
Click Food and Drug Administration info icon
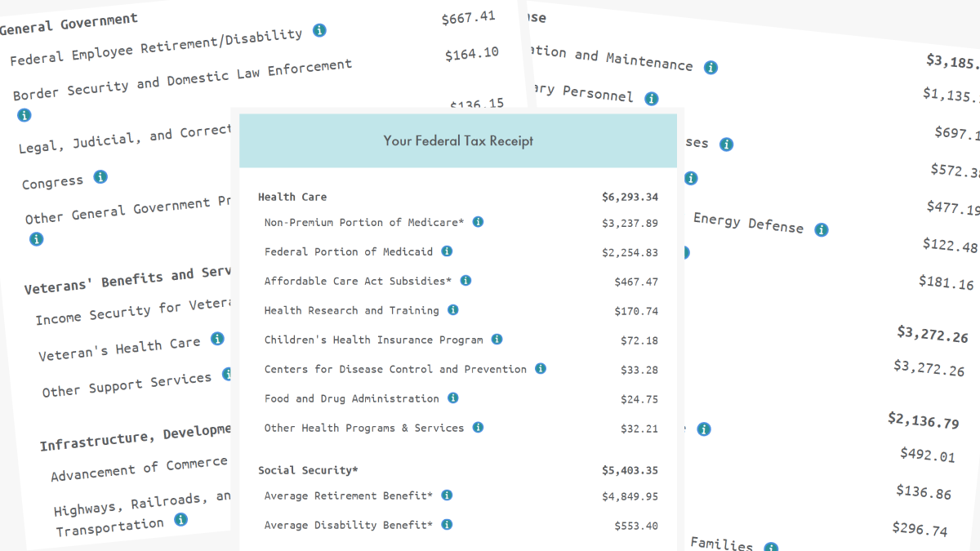click(453, 398)
